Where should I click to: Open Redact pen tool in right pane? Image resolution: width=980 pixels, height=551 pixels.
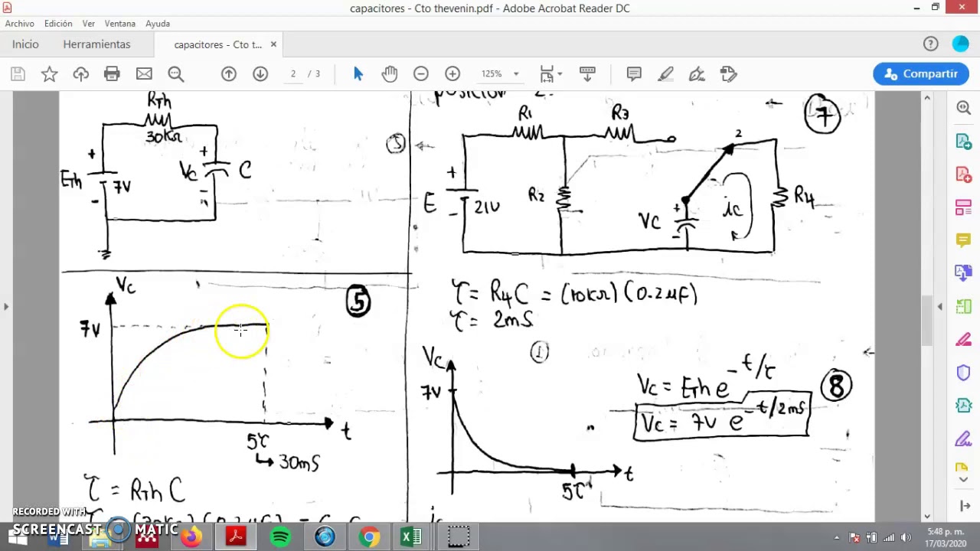tap(963, 339)
